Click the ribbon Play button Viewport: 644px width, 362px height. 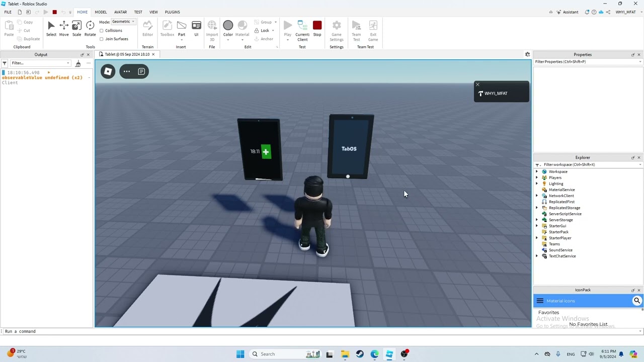pyautogui.click(x=288, y=29)
